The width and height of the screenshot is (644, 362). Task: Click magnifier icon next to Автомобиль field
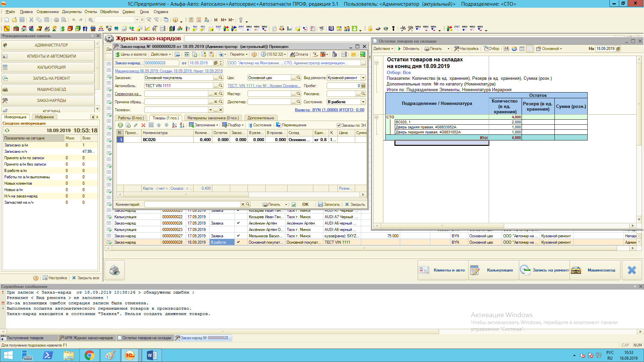[221, 85]
